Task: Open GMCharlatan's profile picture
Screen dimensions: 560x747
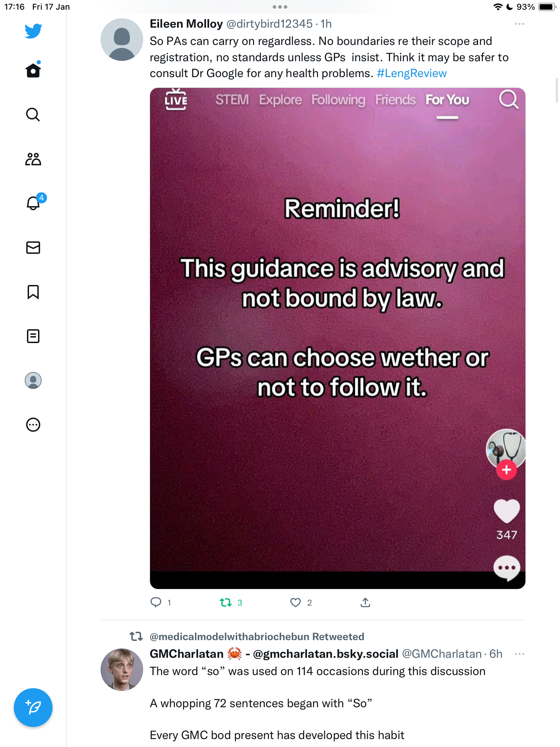Action: coord(122,670)
